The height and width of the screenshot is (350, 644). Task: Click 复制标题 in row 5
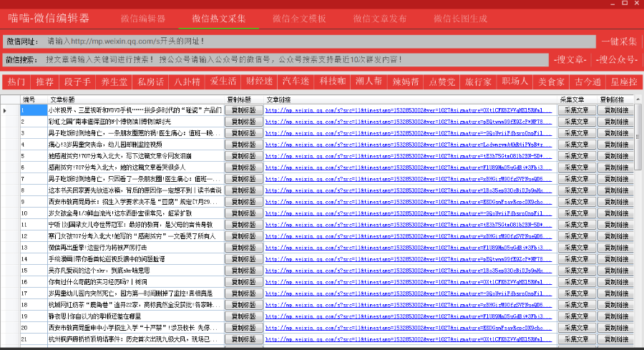click(244, 156)
